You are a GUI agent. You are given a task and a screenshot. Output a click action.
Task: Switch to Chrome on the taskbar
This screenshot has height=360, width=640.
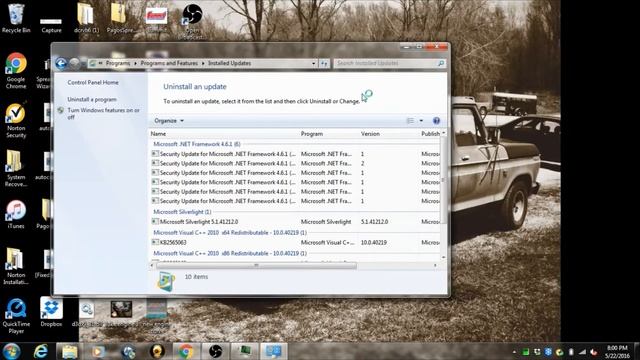[x=186, y=351]
